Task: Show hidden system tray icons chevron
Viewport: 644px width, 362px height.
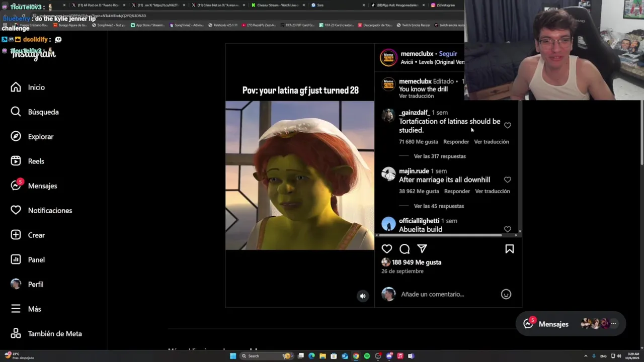Action: 585,356
